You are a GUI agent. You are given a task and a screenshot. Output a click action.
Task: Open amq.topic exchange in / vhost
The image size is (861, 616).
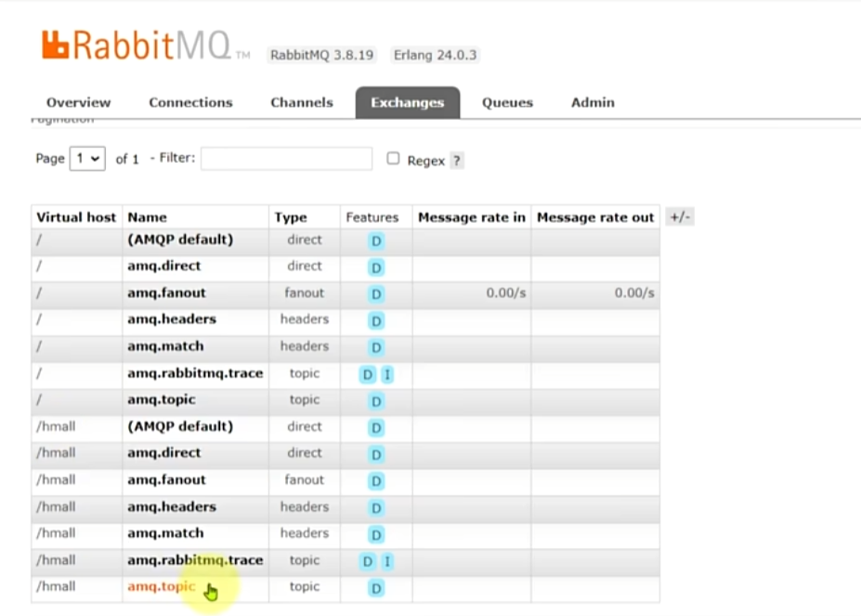[x=162, y=400]
